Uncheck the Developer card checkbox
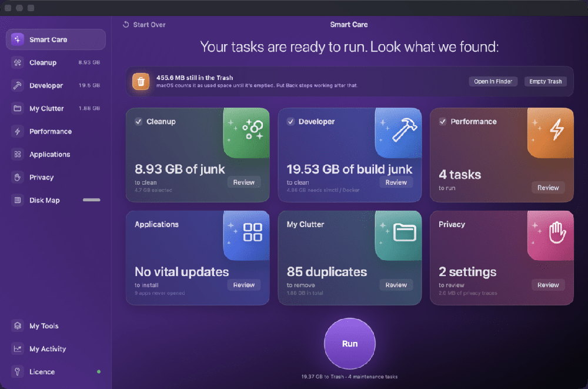The width and height of the screenshot is (588, 389). [x=290, y=122]
